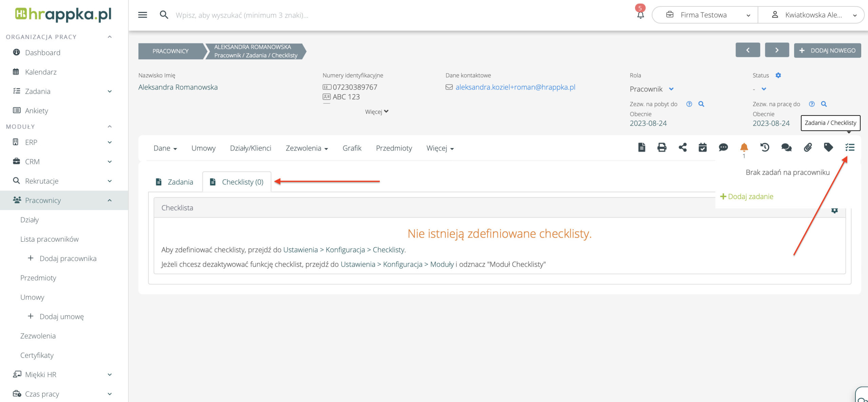
Task: Click the print icon in employee toolbar
Action: pyautogui.click(x=662, y=147)
